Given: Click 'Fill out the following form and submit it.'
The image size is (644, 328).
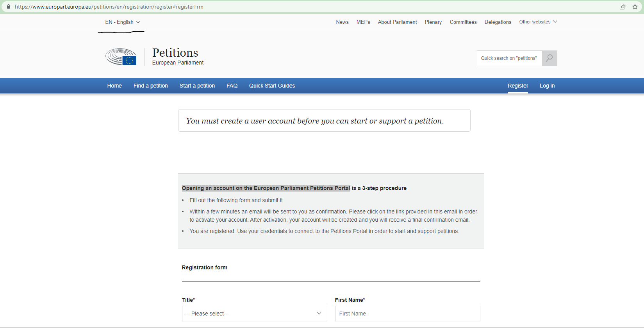Looking at the screenshot, I should click(x=237, y=200).
